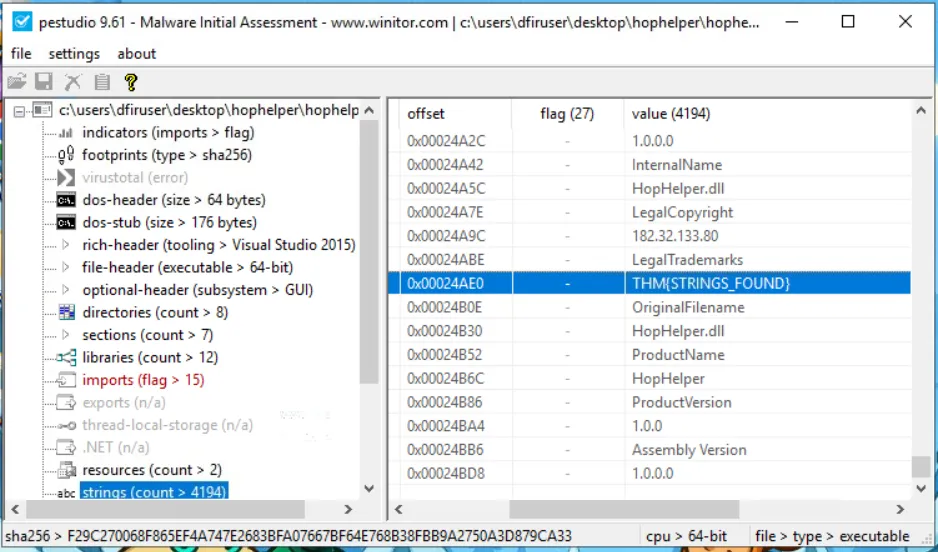This screenshot has height=552, width=938.
Task: Open the file menu
Action: point(21,54)
